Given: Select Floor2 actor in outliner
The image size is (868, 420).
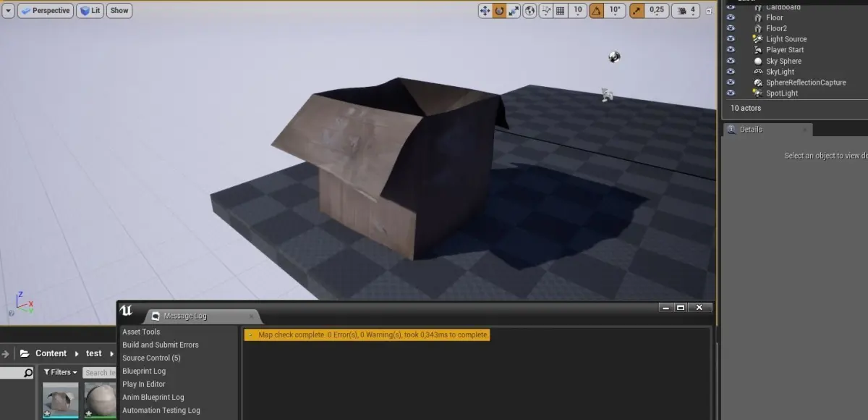Looking at the screenshot, I should pyautogui.click(x=777, y=28).
